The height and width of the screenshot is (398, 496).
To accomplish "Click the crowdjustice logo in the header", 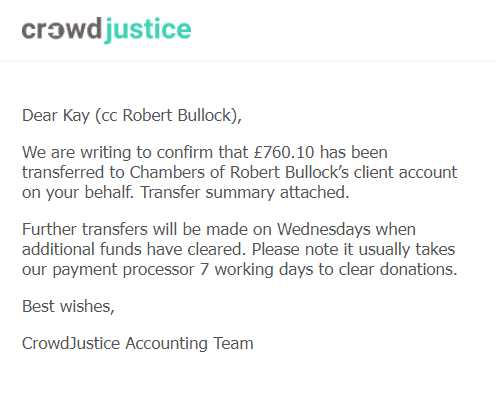I will point(106,30).
